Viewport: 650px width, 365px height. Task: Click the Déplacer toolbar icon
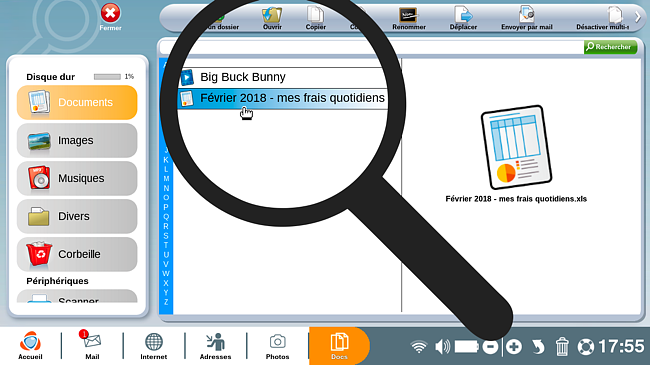(x=463, y=18)
